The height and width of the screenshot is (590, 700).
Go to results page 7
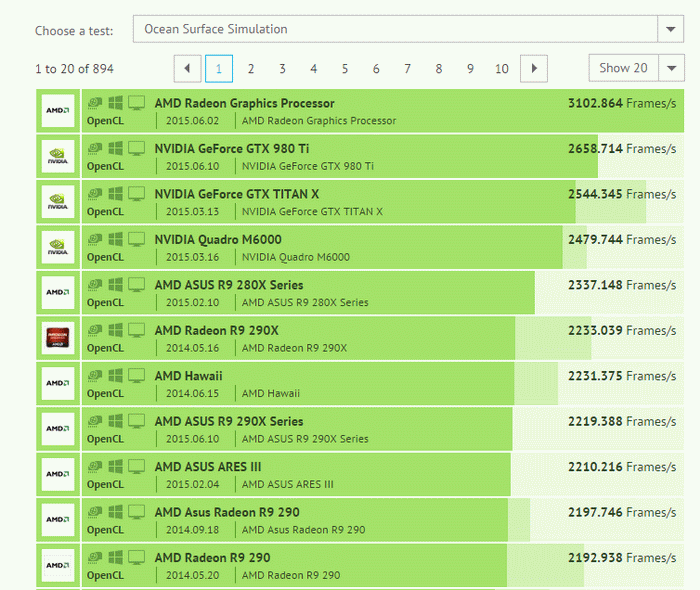pyautogui.click(x=407, y=69)
